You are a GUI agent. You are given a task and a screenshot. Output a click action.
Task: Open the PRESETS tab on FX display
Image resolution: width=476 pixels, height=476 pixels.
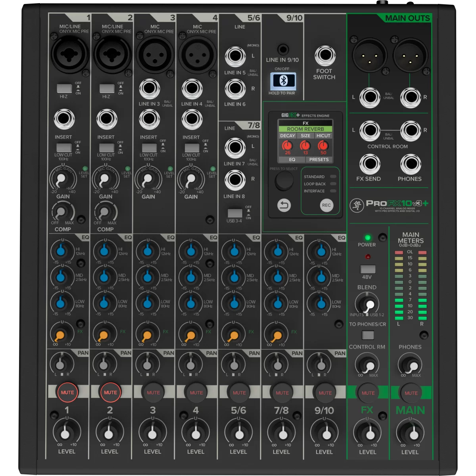319,159
